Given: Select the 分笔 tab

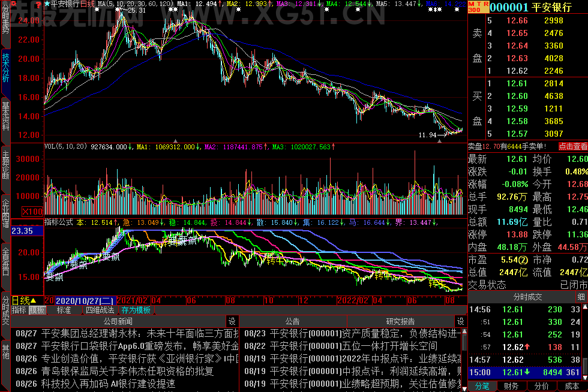Looking at the screenshot, I should point(482,386).
